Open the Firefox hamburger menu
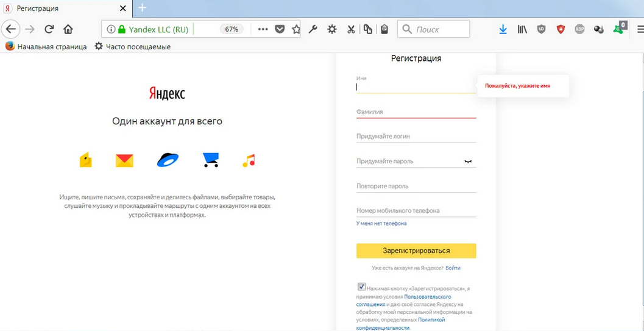The height and width of the screenshot is (331, 644). [x=640, y=29]
